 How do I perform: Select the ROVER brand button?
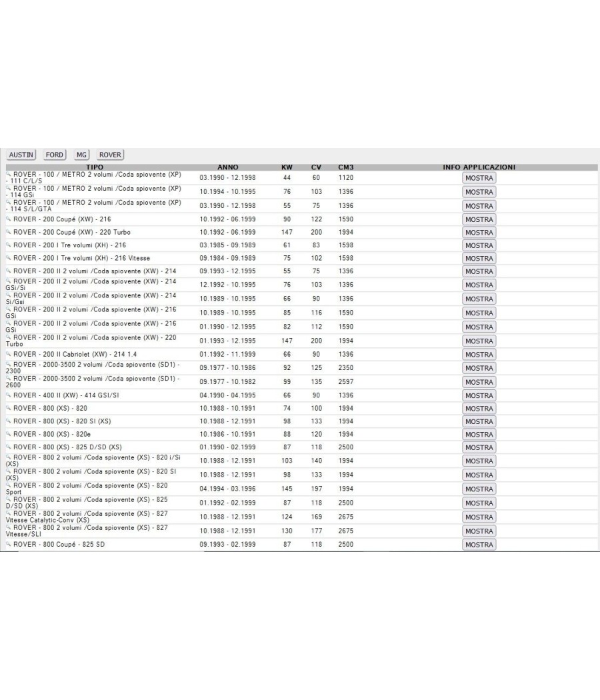[110, 155]
